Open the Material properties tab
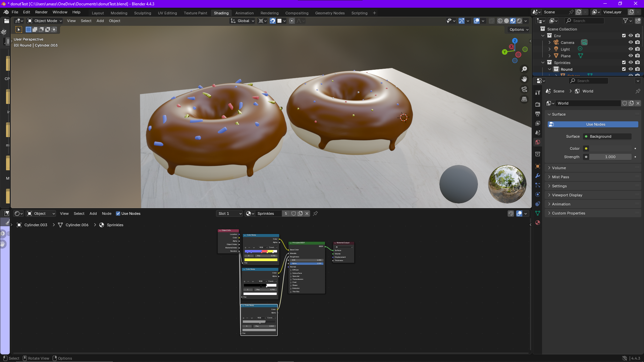The height and width of the screenshot is (362, 644). [x=538, y=223]
